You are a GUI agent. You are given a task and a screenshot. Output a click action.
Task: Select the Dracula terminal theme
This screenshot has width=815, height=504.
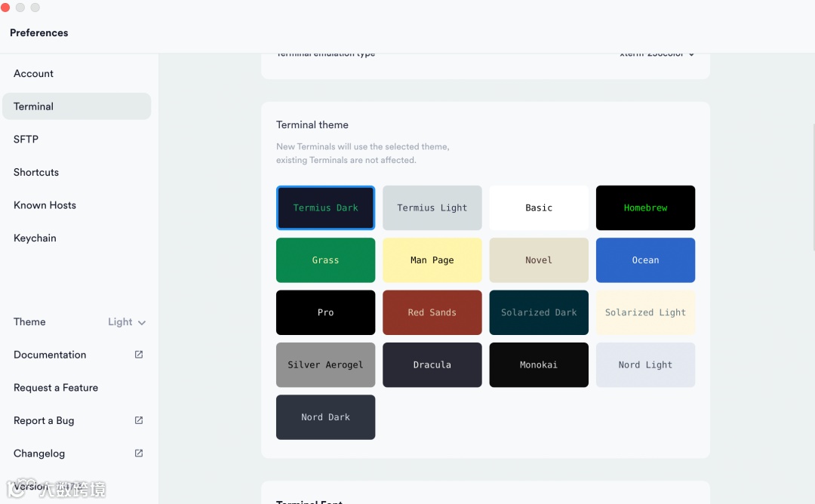(432, 364)
